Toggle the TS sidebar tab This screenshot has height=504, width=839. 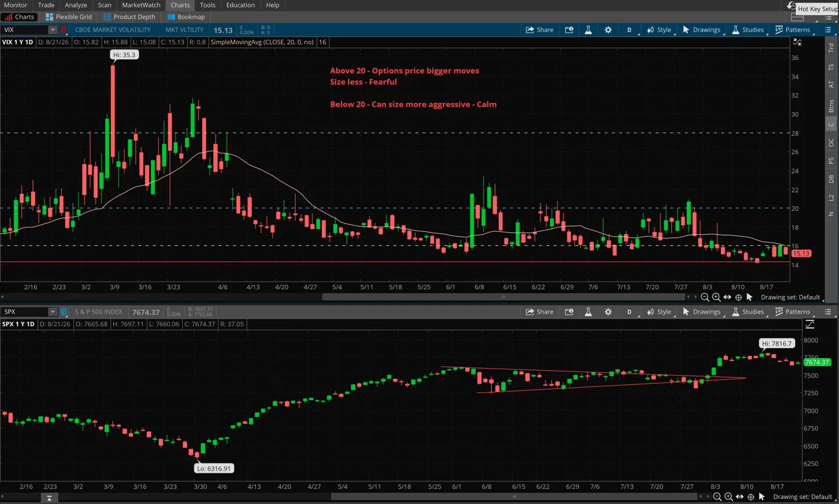coord(831,68)
